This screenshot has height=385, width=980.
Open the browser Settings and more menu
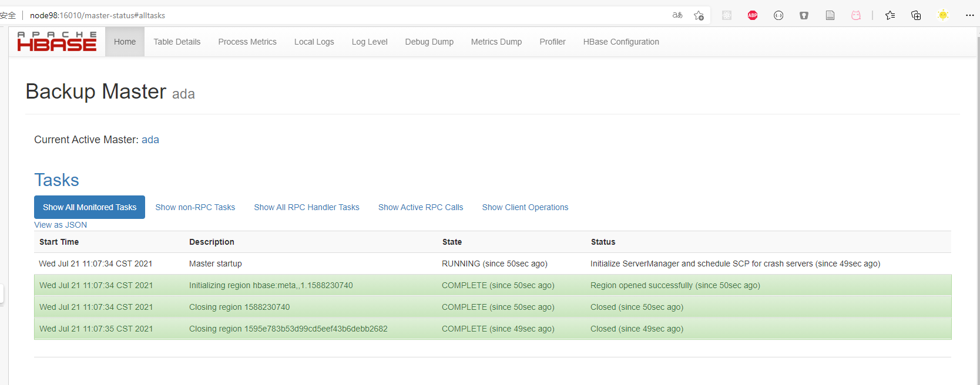tap(969, 15)
